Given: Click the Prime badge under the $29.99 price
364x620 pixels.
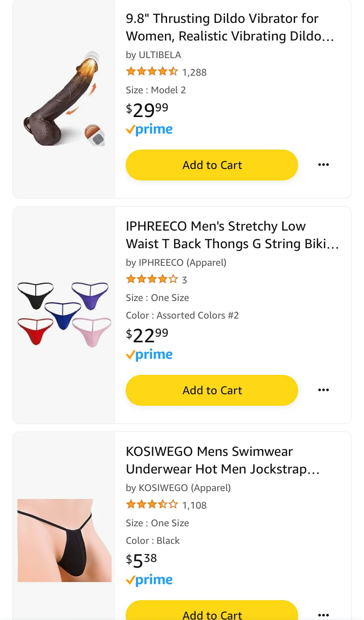Looking at the screenshot, I should [x=149, y=130].
